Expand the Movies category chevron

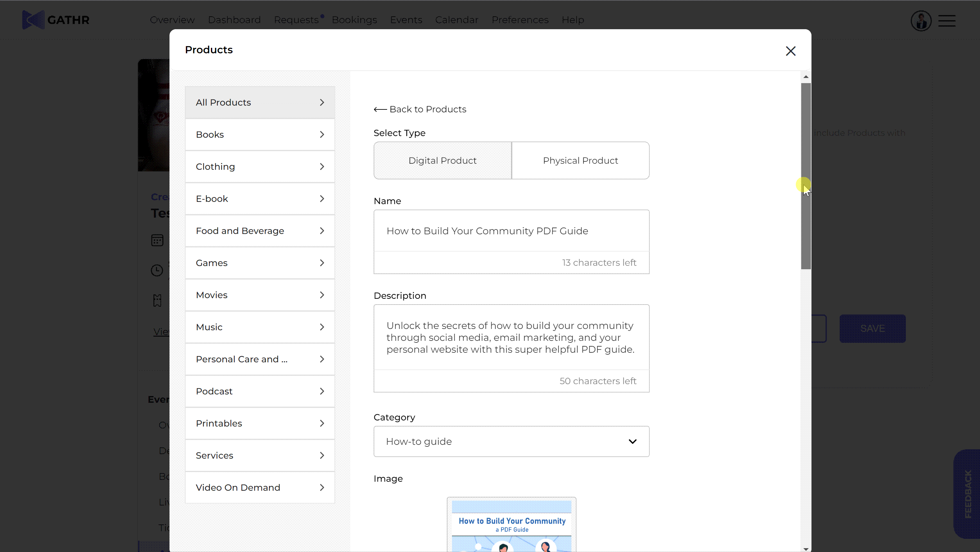[x=322, y=295]
